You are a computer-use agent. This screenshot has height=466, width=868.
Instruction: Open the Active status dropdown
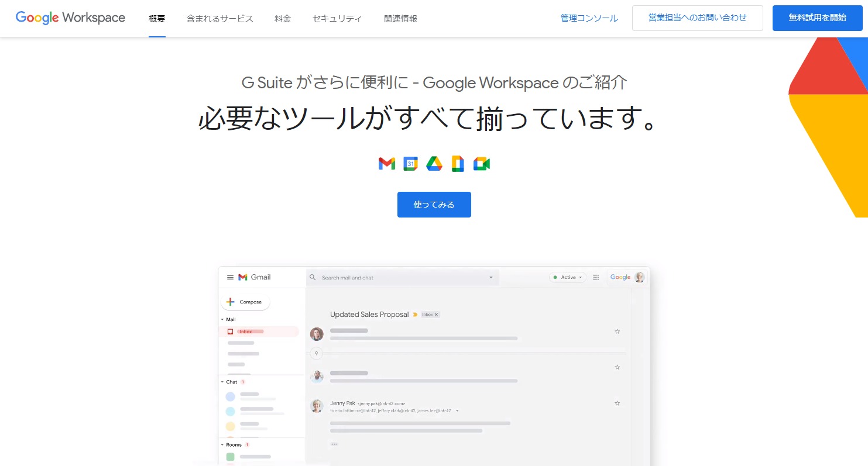pyautogui.click(x=568, y=277)
